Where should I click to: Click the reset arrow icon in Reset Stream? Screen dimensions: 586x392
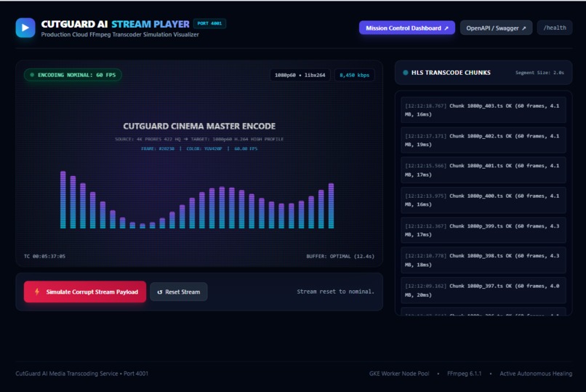[160, 292]
